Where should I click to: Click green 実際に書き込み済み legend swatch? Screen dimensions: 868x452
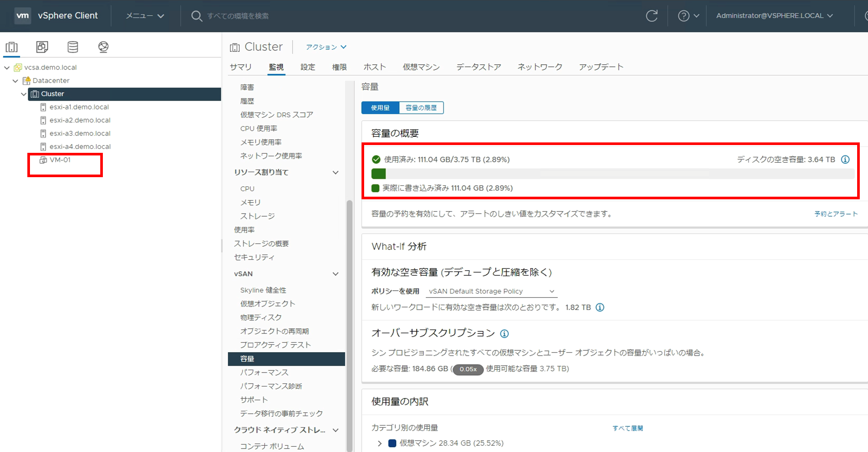click(x=375, y=188)
